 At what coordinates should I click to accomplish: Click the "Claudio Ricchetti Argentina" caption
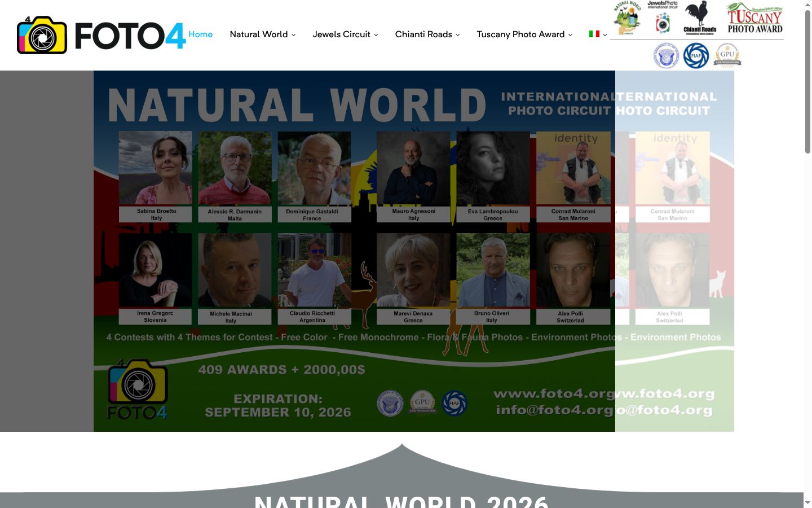point(315,317)
